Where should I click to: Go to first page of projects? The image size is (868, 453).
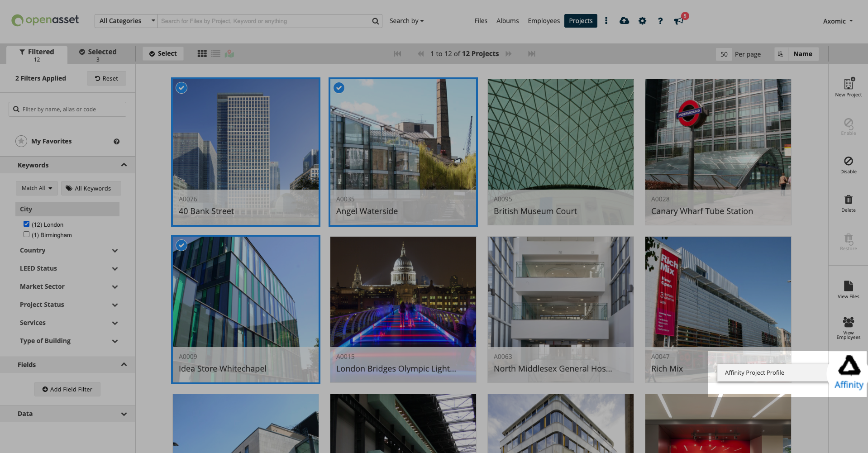click(x=397, y=54)
